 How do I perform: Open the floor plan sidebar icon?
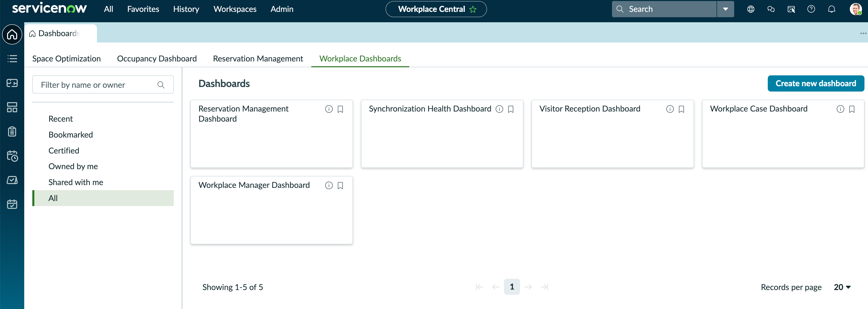pyautogui.click(x=12, y=83)
